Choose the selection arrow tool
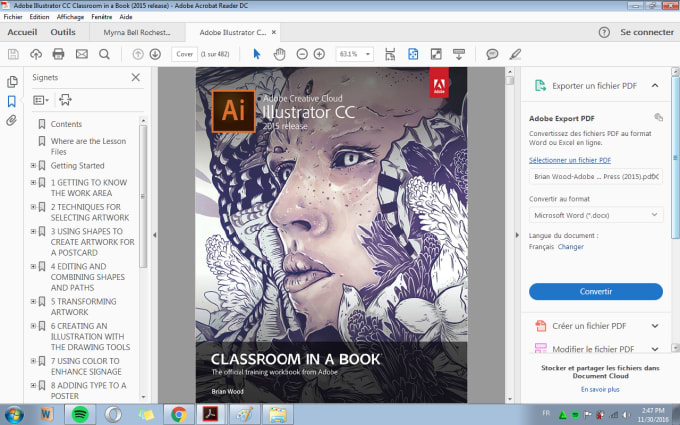The height and width of the screenshot is (425, 680). coord(257,54)
